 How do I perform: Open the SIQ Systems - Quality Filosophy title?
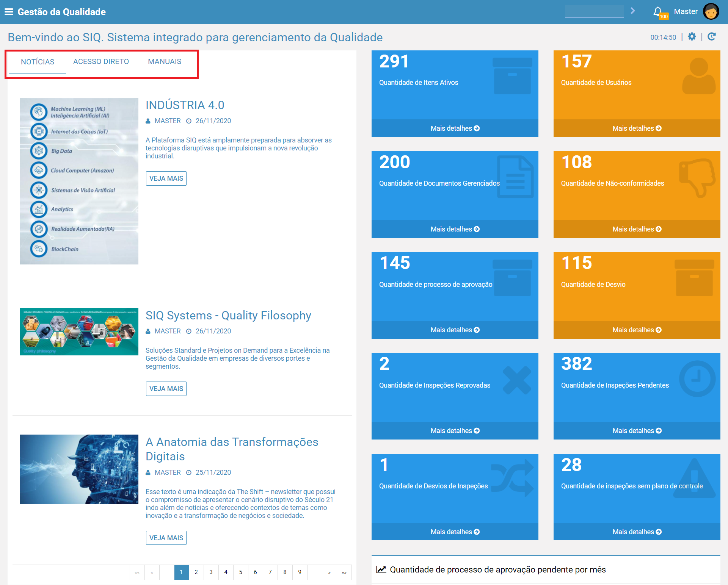click(228, 316)
